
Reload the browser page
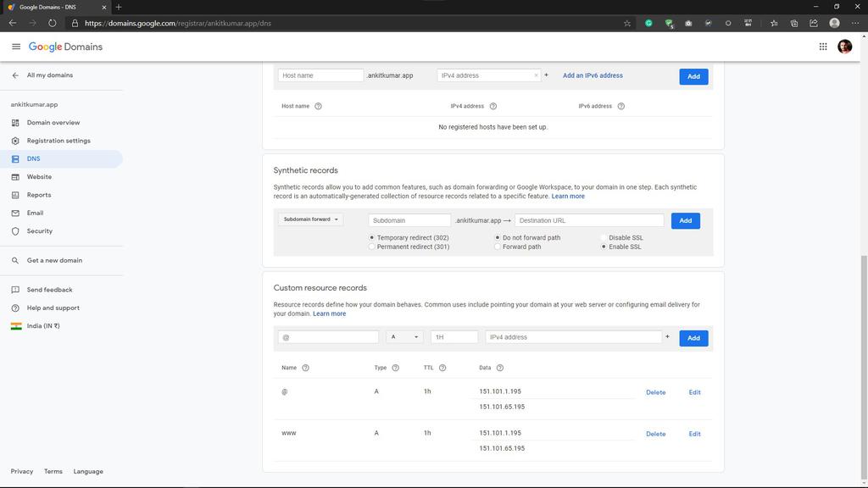point(52,23)
